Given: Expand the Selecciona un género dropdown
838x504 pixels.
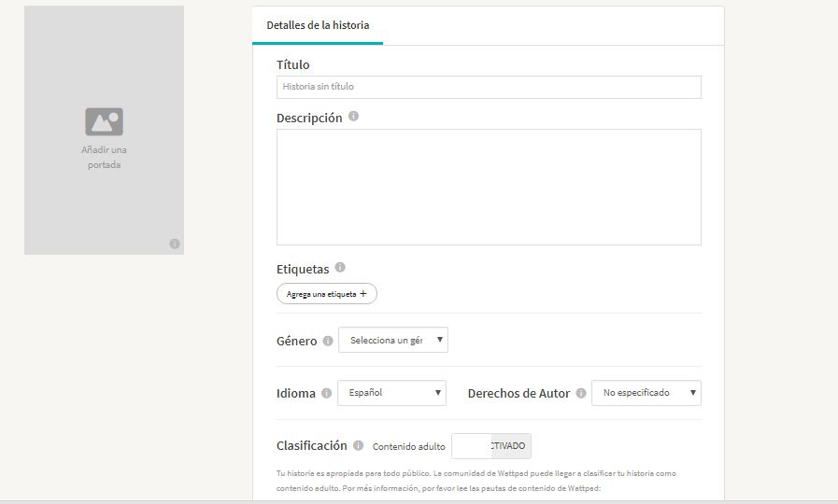Looking at the screenshot, I should [x=393, y=340].
